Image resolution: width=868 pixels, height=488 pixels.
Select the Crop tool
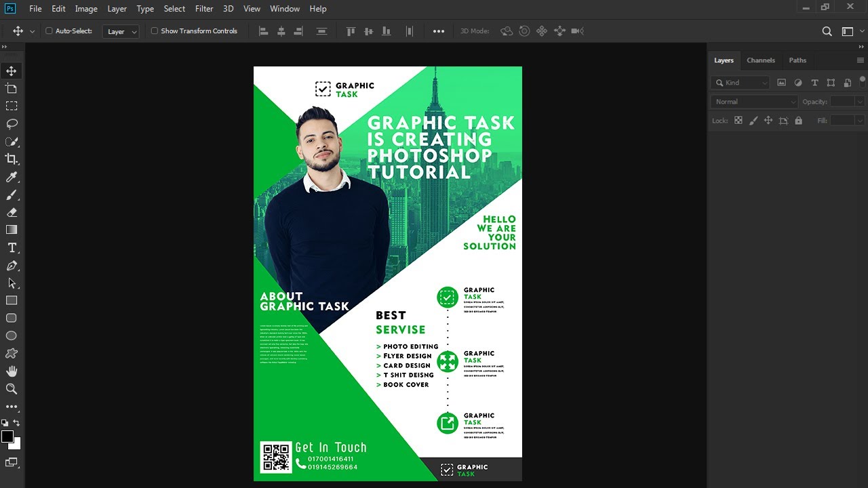coord(12,159)
